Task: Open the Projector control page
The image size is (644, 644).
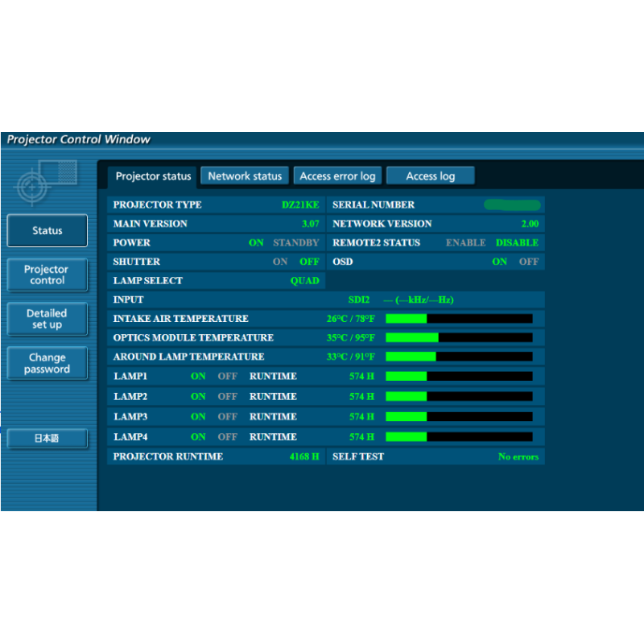Action: [x=47, y=275]
